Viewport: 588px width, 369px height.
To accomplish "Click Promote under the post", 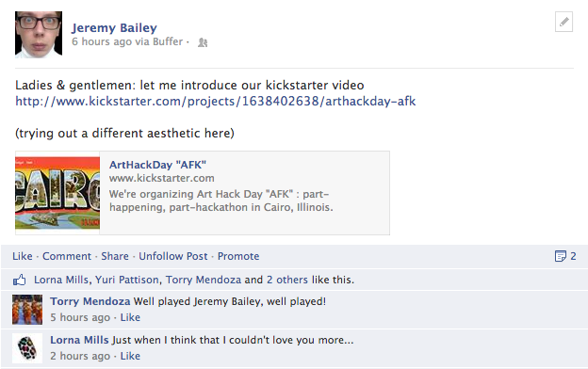I will point(238,256).
